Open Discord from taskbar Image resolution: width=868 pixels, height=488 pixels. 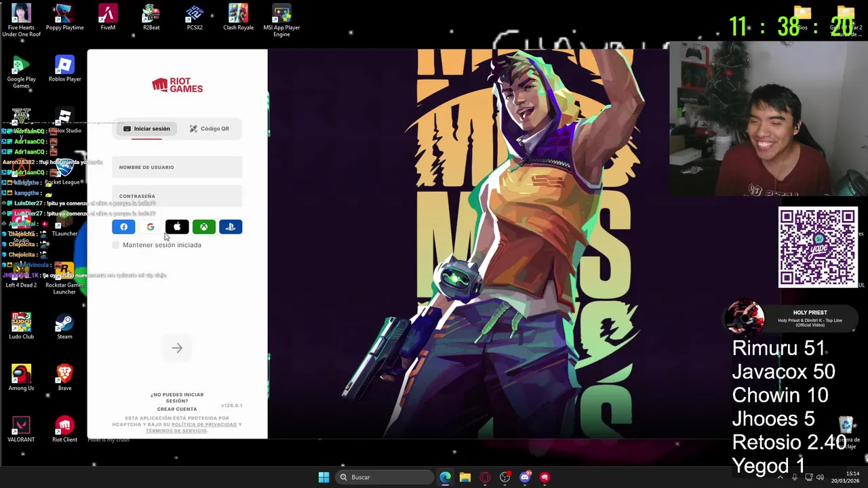tap(525, 477)
